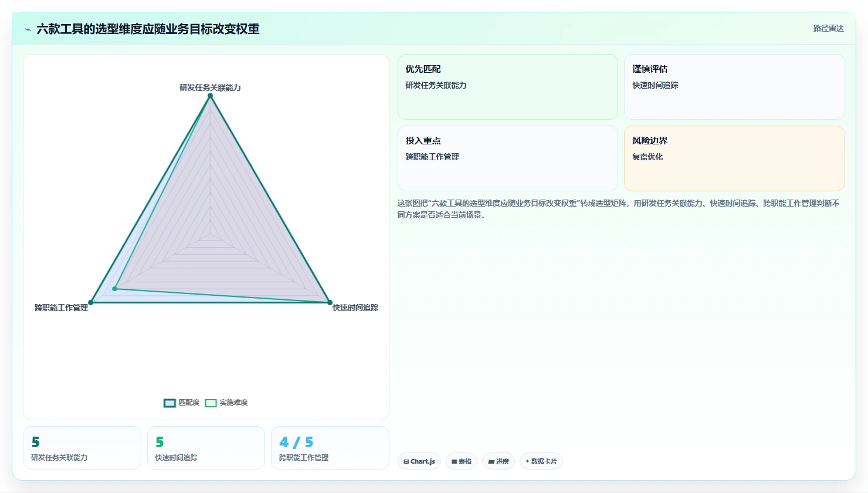This screenshot has height=493, width=868.
Task: Toggle the 实施难度 legend swatch
Action: click(x=211, y=403)
